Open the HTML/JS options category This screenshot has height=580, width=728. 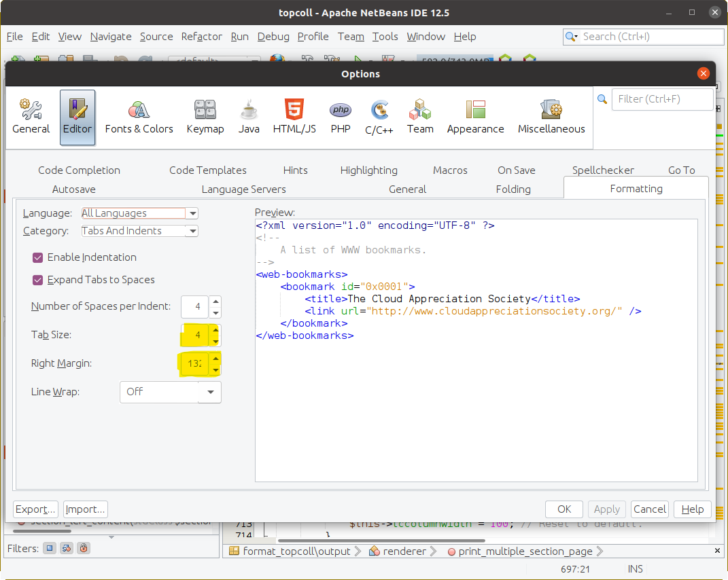pyautogui.click(x=294, y=117)
